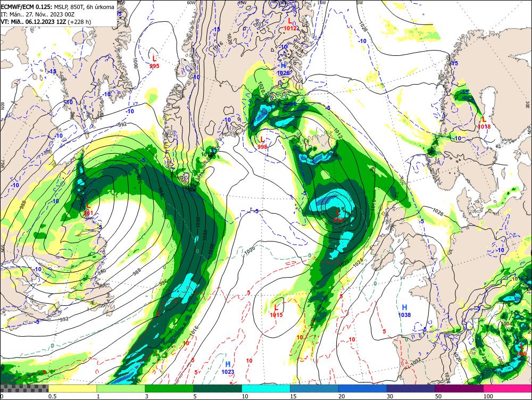Click the low pressure marker L 1012
The image size is (532, 400).
click(290, 24)
